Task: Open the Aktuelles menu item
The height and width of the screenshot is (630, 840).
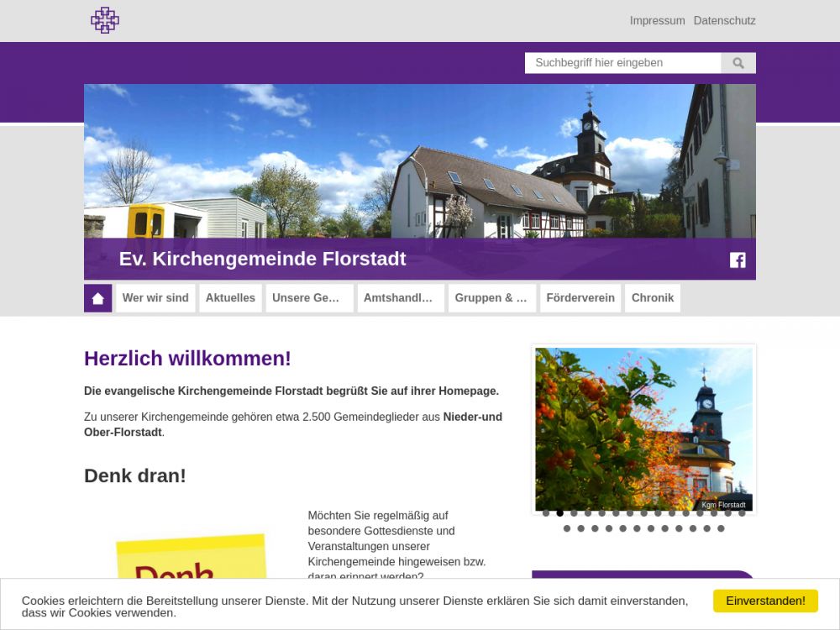Action: 230,298
